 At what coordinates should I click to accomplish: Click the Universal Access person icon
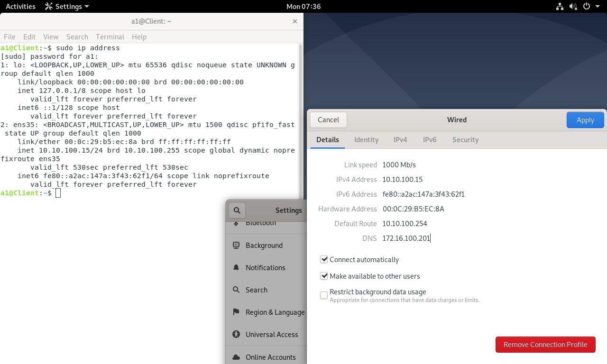tap(236, 335)
